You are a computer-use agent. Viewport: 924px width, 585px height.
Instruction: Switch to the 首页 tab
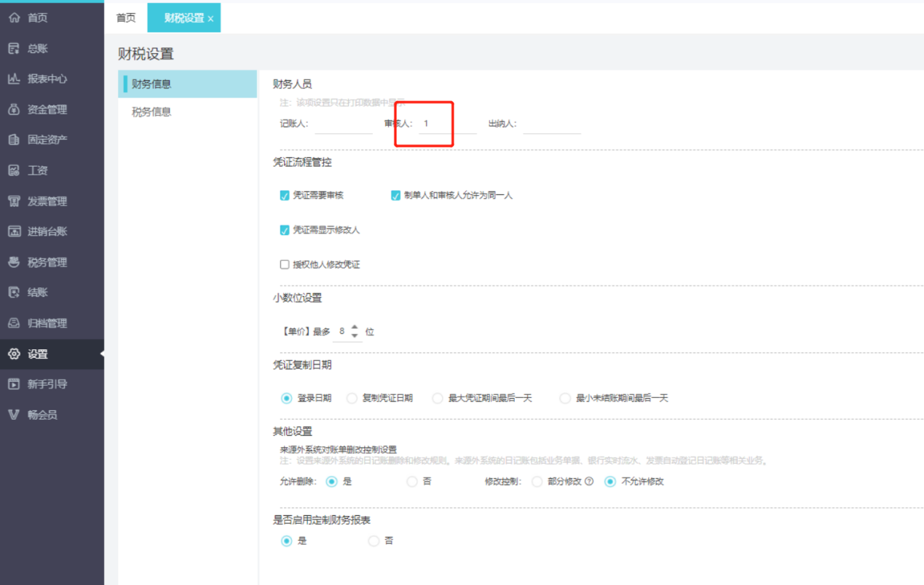click(x=126, y=18)
